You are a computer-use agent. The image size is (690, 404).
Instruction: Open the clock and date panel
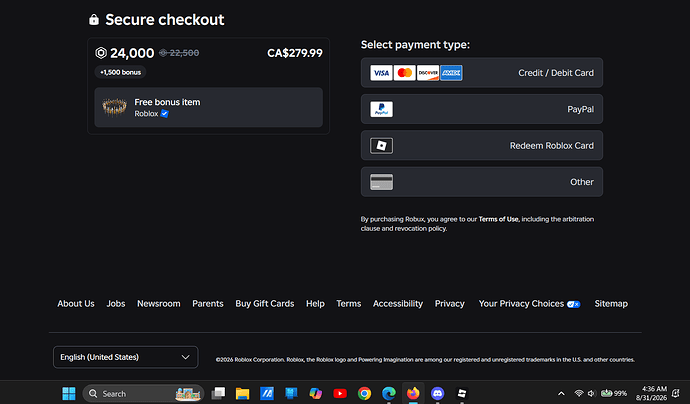[x=651, y=393]
